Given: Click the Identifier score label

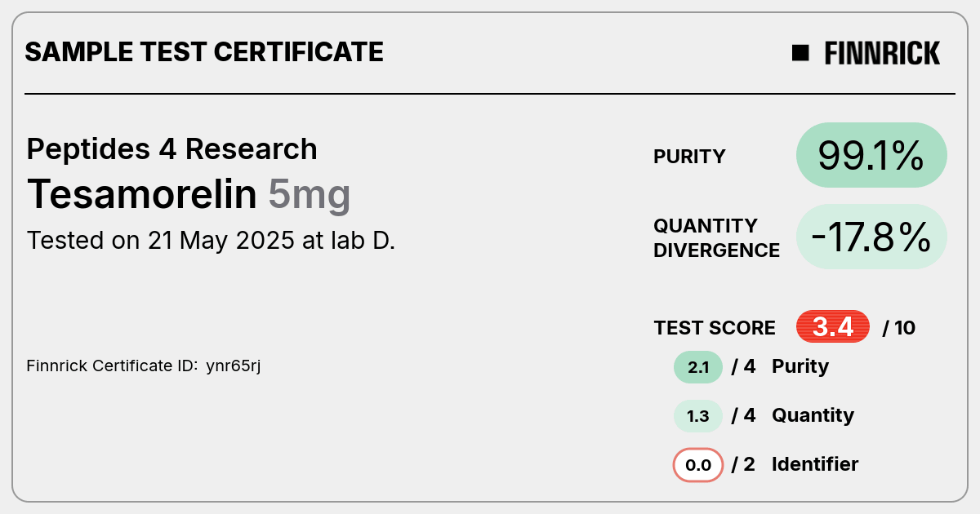Looking at the screenshot, I should (x=815, y=464).
